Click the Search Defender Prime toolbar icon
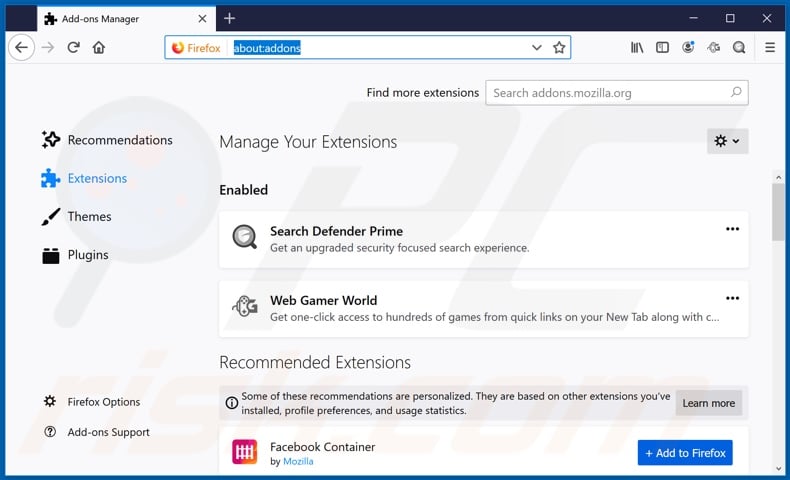 coord(739,47)
